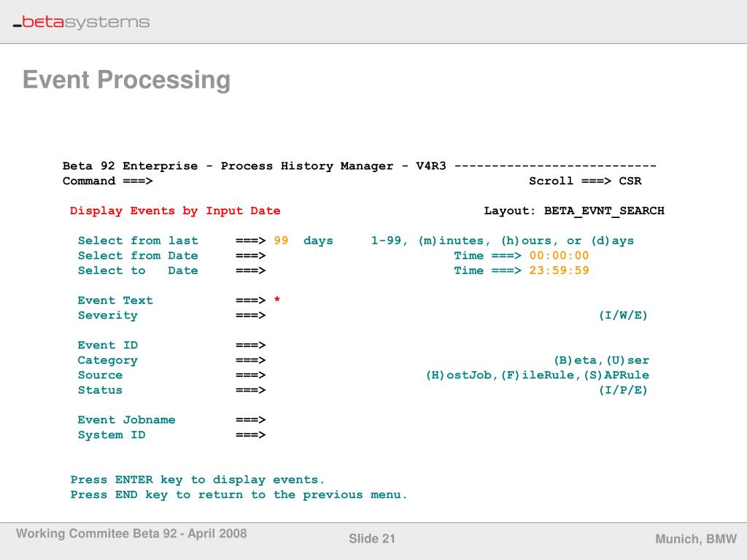
Task: Click the 'Category' label
Action: point(108,360)
